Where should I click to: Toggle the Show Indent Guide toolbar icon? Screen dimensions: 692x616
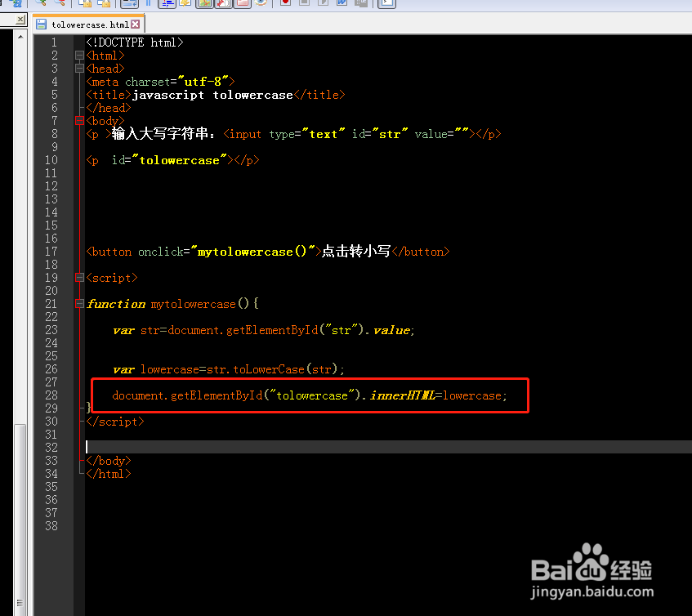[x=167, y=3]
